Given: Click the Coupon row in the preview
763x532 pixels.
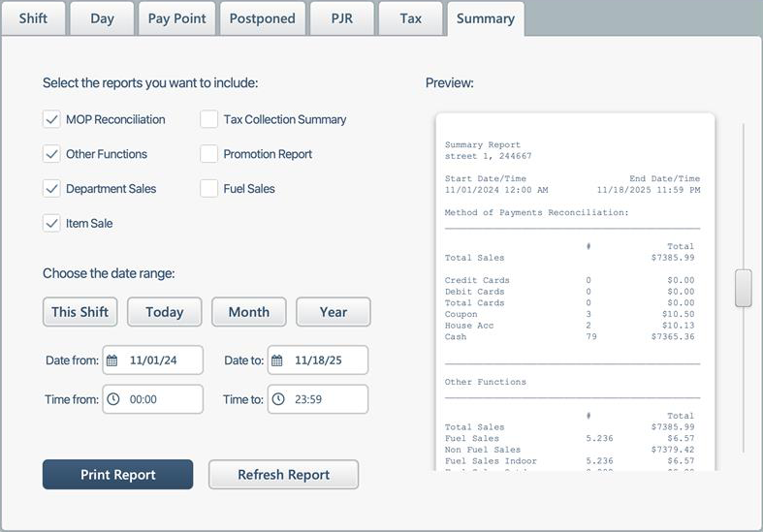Looking at the screenshot, I should pos(570,314).
